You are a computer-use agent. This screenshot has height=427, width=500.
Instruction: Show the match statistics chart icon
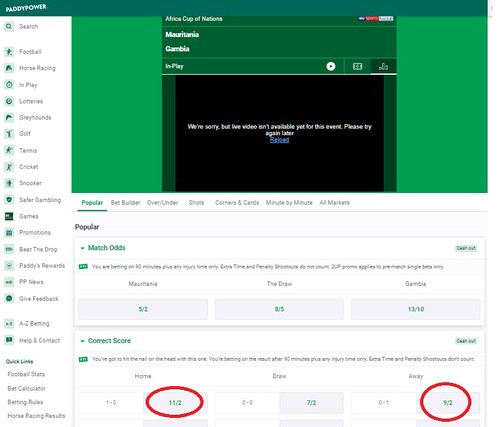pos(383,66)
